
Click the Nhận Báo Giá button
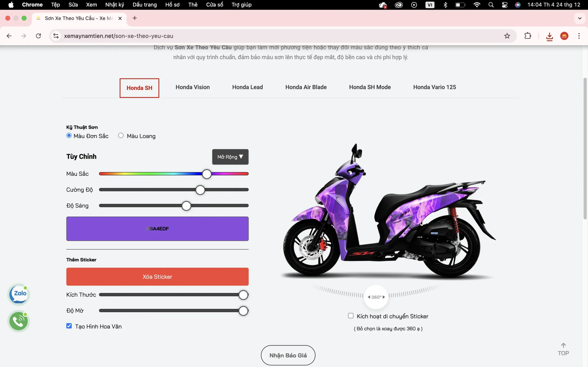pos(288,355)
